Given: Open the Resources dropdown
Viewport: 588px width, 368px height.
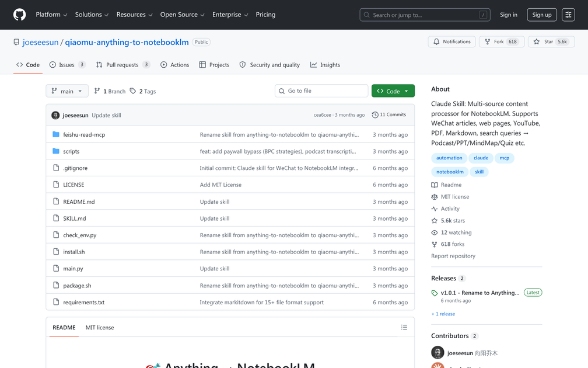Looking at the screenshot, I should pyautogui.click(x=134, y=15).
